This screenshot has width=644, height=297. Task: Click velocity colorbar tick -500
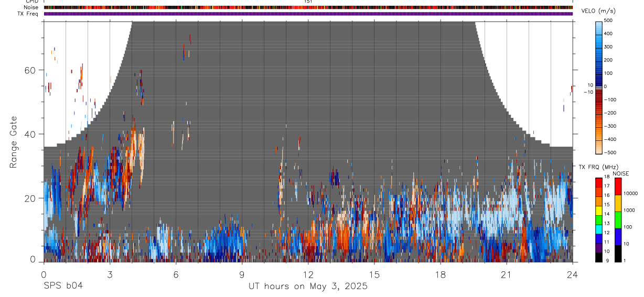point(611,152)
